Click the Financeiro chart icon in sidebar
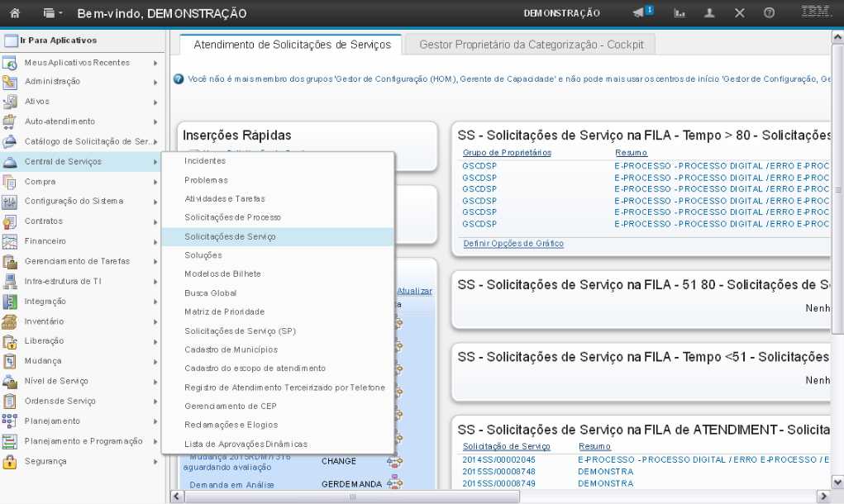The width and height of the screenshot is (844, 504). click(x=10, y=241)
